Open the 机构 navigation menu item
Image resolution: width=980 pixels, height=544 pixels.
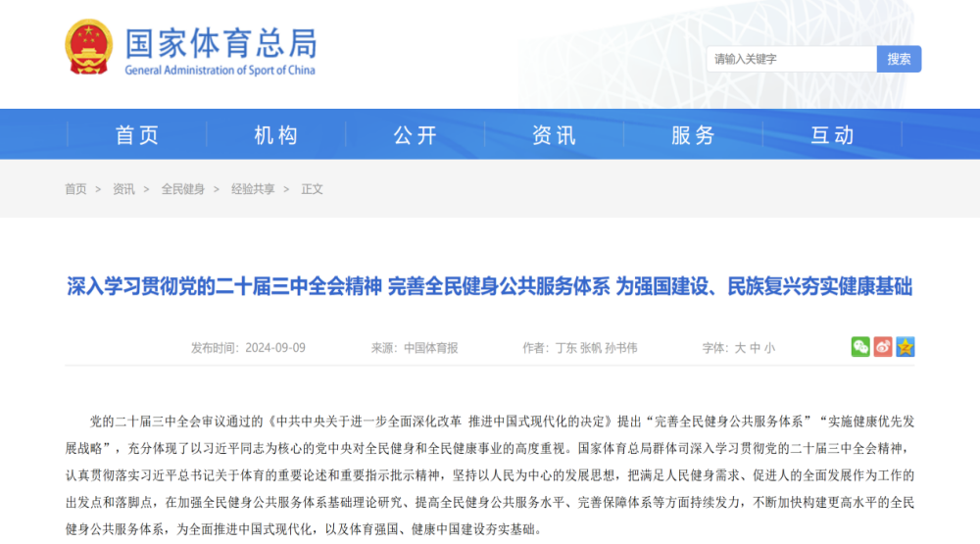click(x=276, y=135)
